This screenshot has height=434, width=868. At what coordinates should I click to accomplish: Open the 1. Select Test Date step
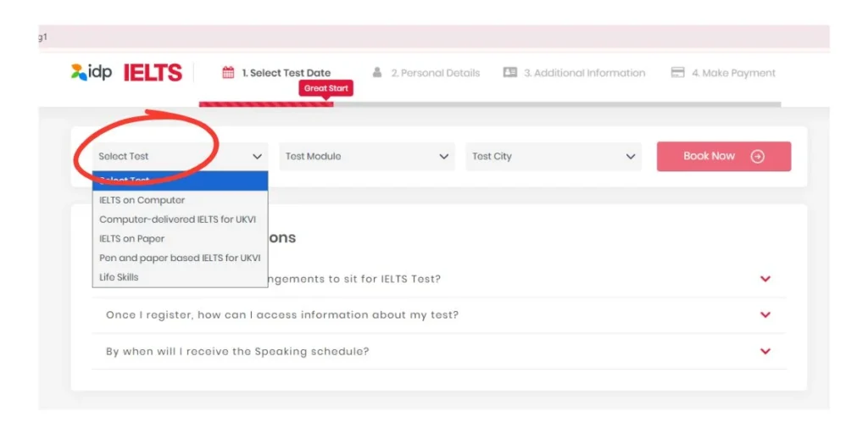click(x=277, y=73)
